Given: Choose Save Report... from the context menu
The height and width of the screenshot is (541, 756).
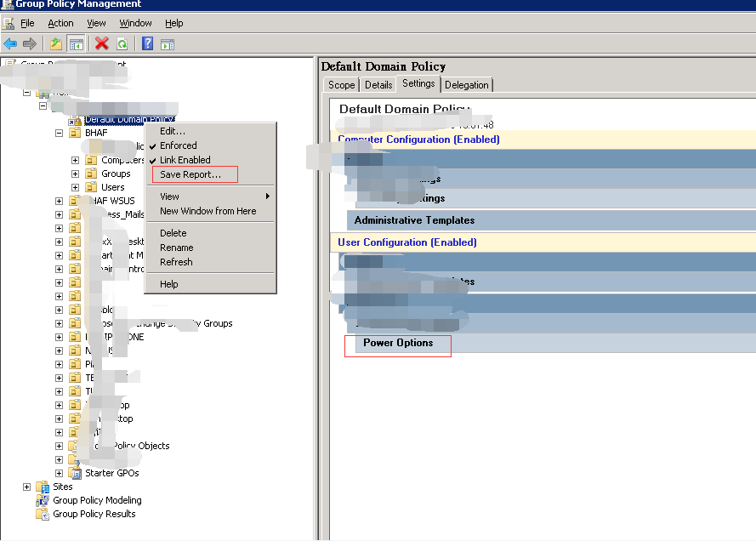Looking at the screenshot, I should tap(211, 174).
